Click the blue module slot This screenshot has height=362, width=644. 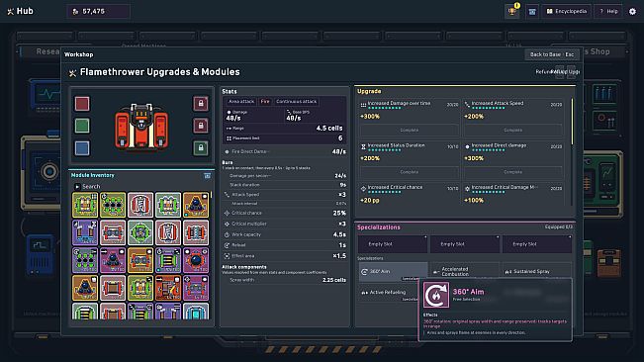[x=82, y=147]
